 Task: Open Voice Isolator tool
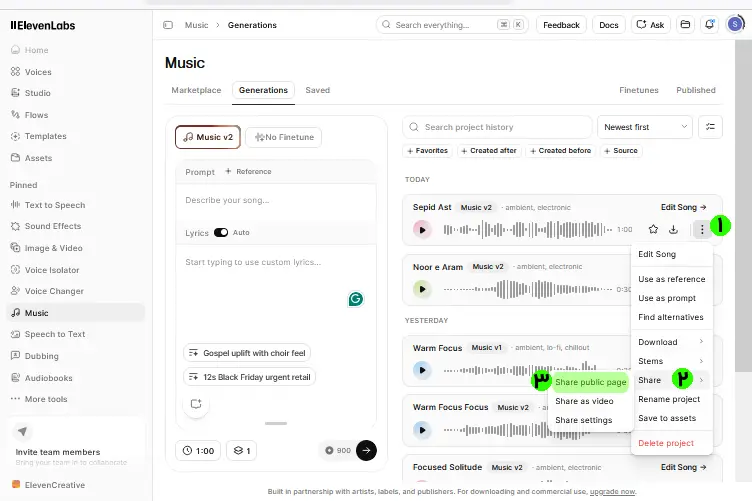[x=45, y=270]
